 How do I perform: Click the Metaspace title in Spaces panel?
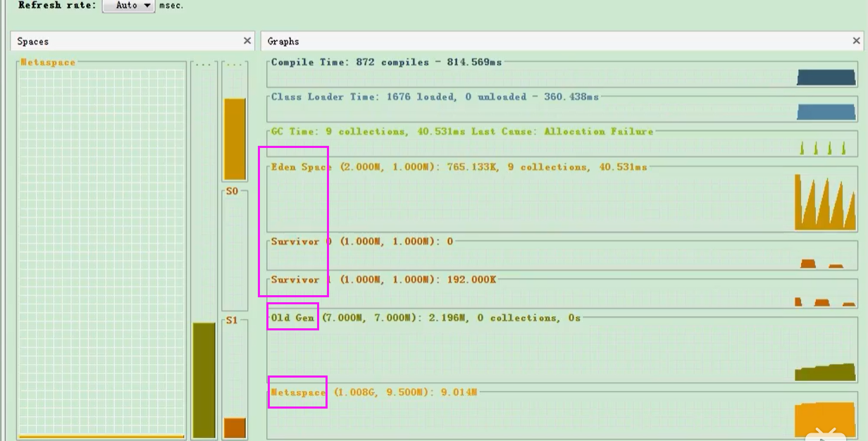tap(48, 62)
